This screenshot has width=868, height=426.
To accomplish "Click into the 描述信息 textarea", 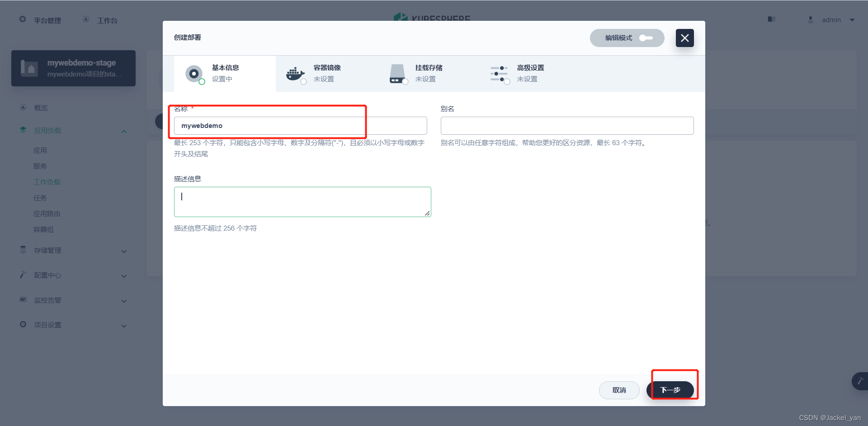I will click(302, 202).
